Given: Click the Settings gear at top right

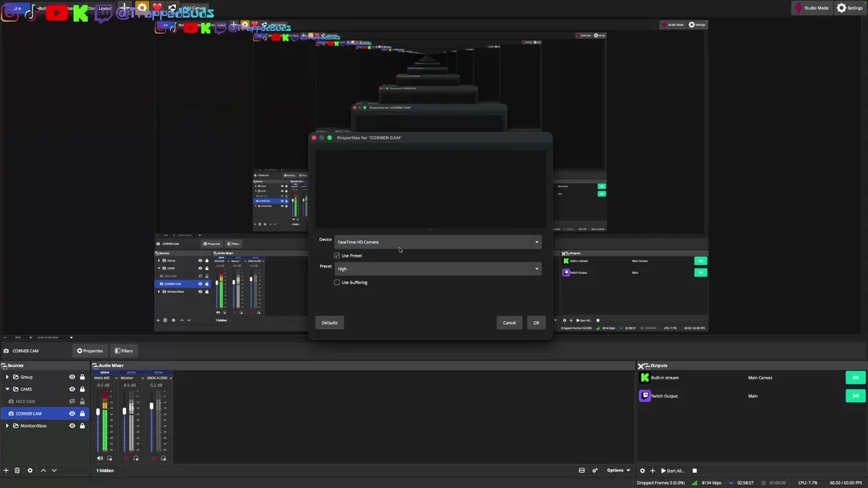Looking at the screenshot, I should pos(842,8).
